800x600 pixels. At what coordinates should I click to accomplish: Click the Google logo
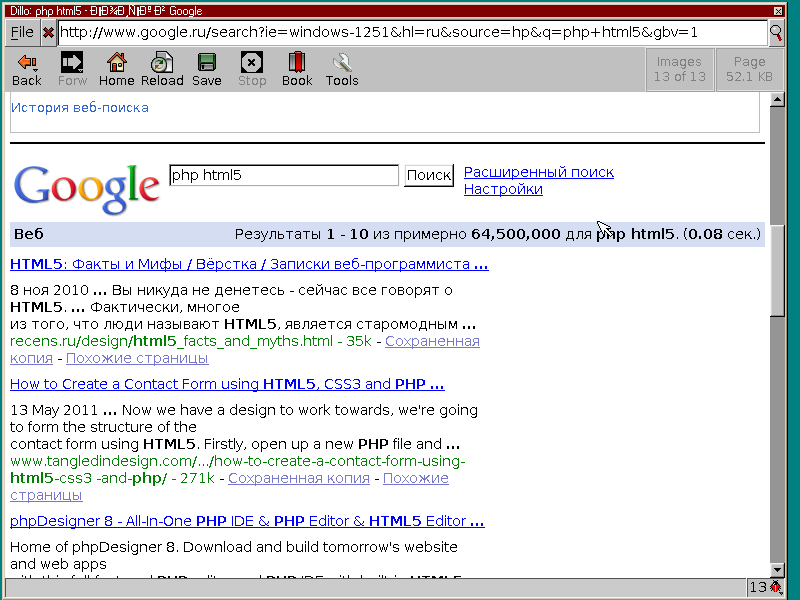86,188
